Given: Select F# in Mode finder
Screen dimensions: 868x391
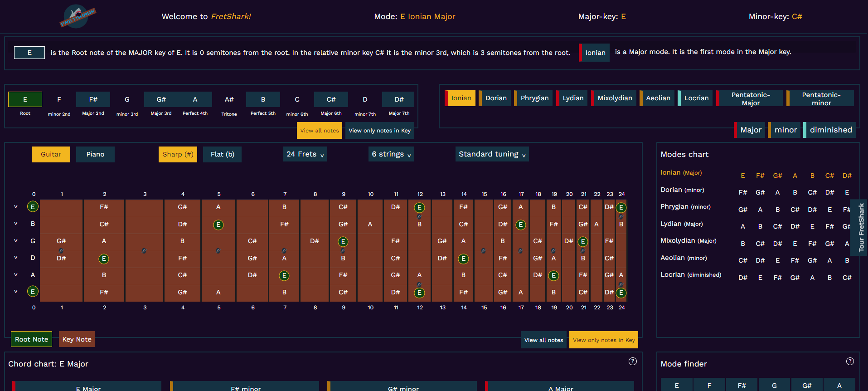Looking at the screenshot, I should pos(742,385).
